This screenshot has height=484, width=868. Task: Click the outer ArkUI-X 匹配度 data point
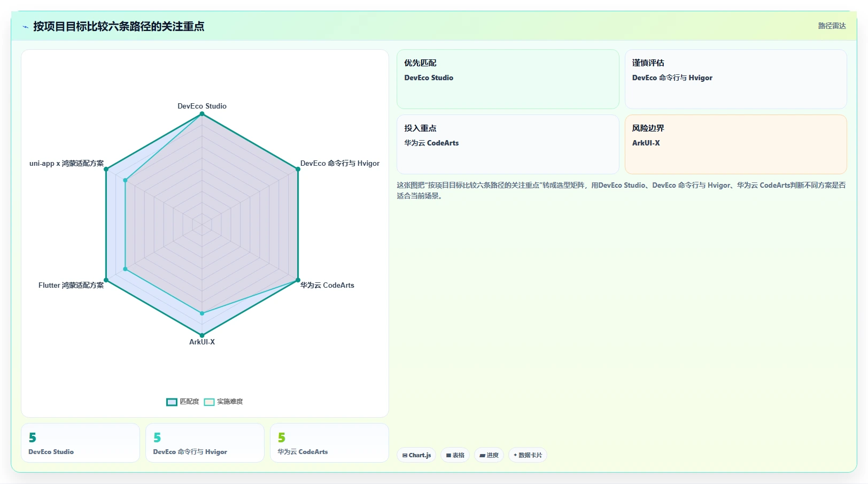(202, 335)
